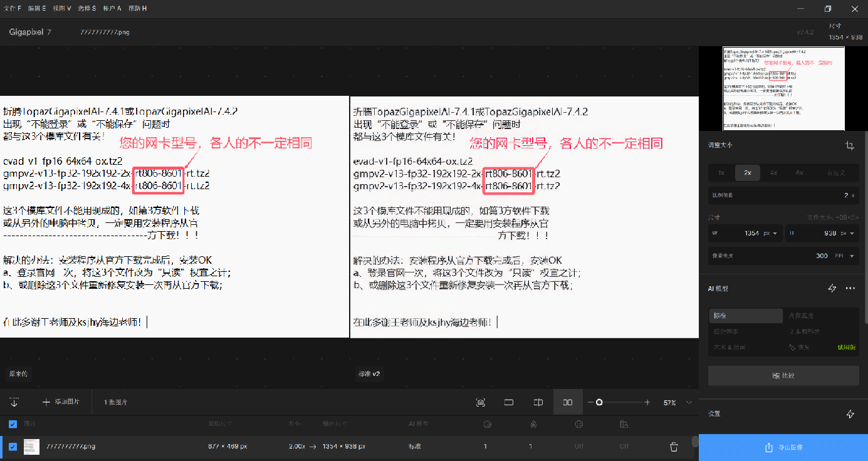This screenshot has height=461, width=868.
Task: Click the zoom out minus icon
Action: pos(590,402)
